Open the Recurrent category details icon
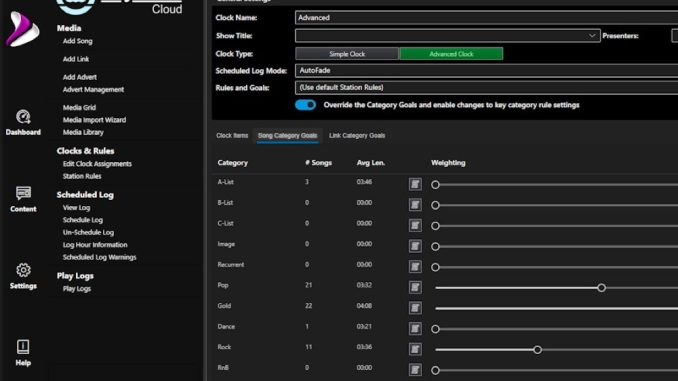678x381 pixels. 415,266
